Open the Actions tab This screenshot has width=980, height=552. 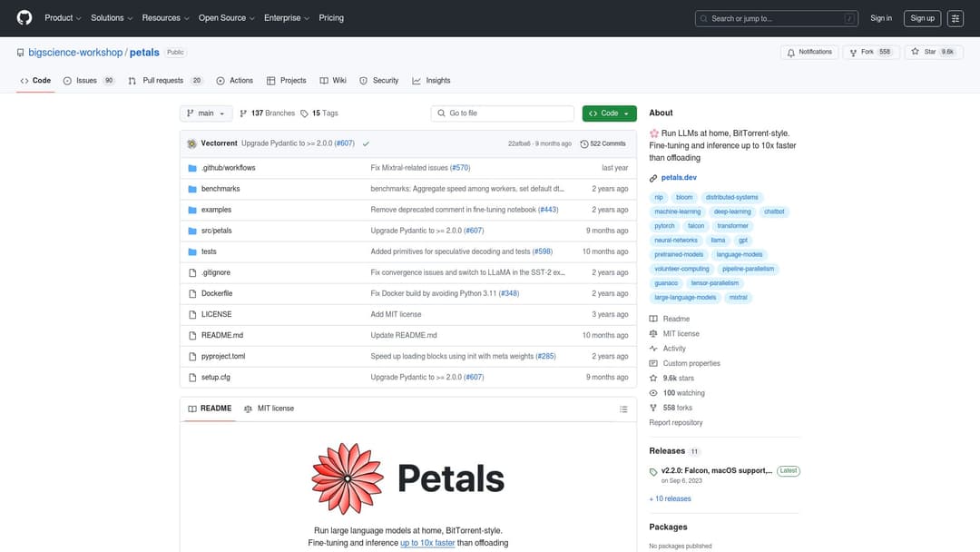234,81
